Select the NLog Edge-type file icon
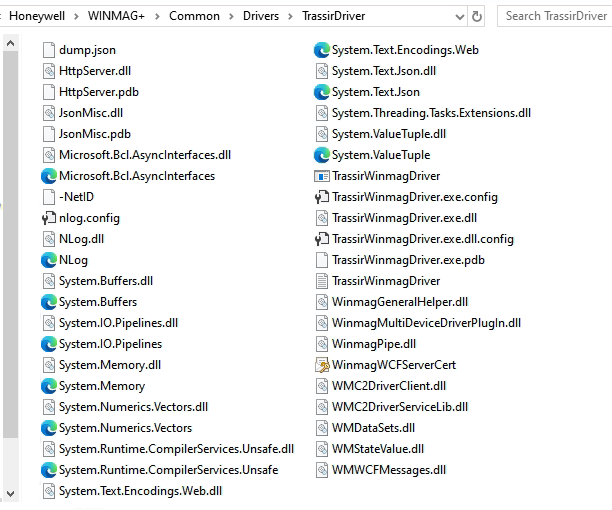612x510 pixels. (49, 260)
